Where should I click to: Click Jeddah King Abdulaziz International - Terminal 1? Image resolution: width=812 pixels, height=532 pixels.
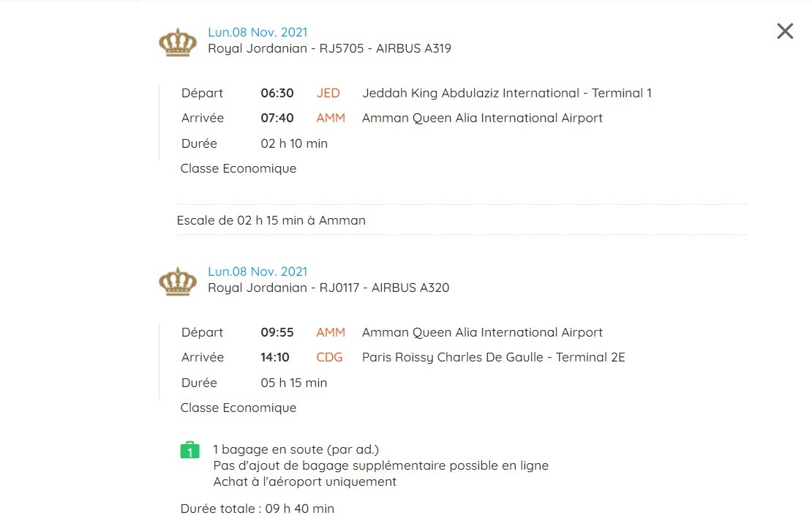[507, 93]
